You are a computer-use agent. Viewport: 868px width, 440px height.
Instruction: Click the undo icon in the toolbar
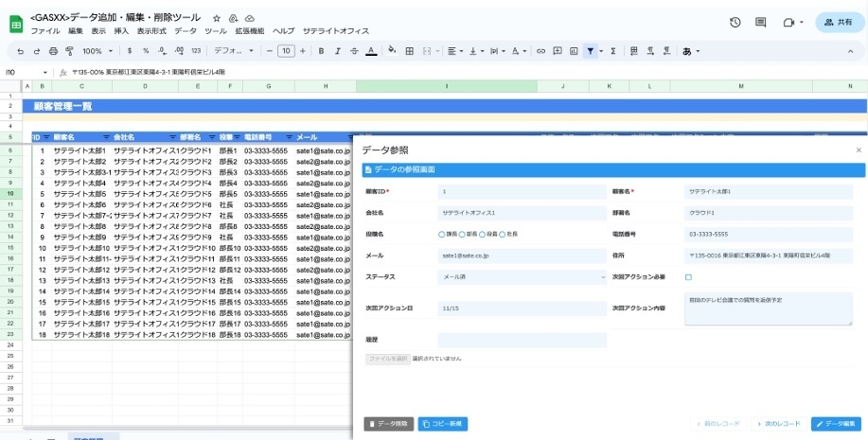(21, 51)
